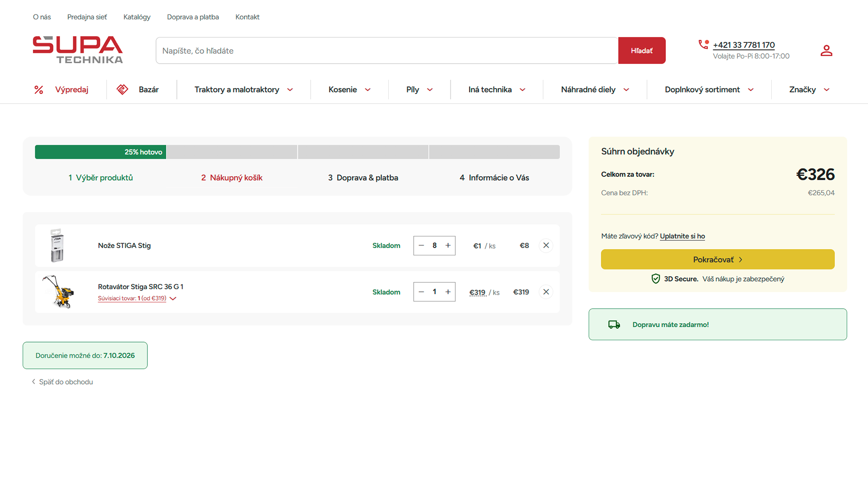
Task: Click the SUPA Technika logo
Action: (78, 50)
